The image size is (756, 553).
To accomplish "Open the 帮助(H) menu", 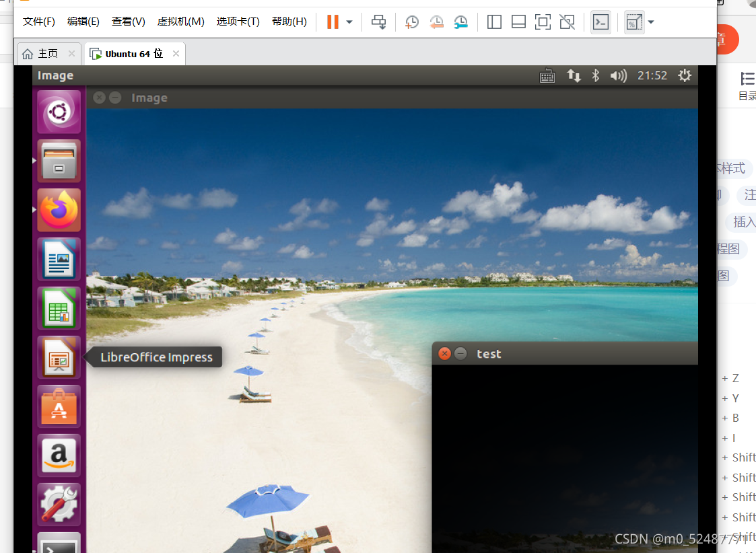I will tap(289, 22).
